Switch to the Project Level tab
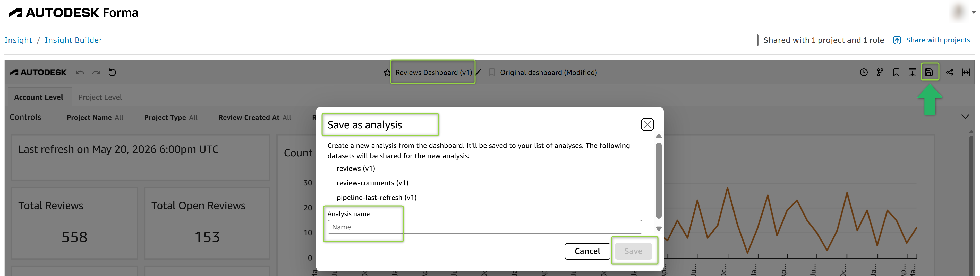Image resolution: width=980 pixels, height=276 pixels. (100, 97)
